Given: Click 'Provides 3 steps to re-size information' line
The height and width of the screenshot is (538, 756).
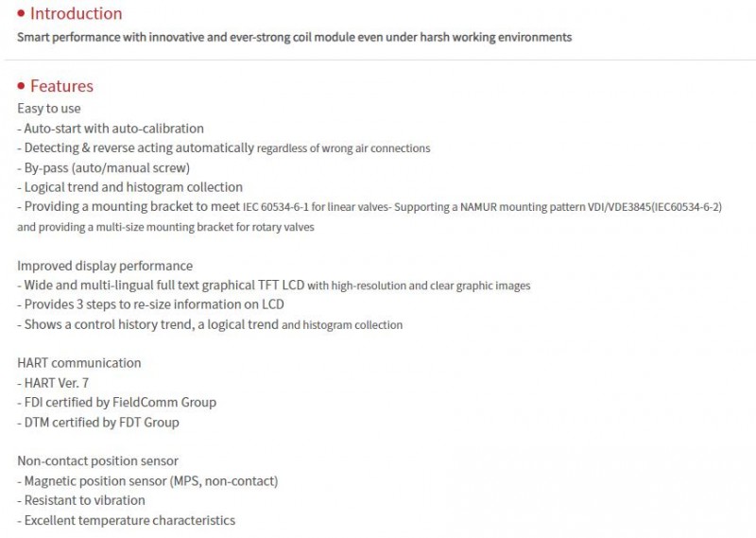Looking at the screenshot, I should click(150, 304).
